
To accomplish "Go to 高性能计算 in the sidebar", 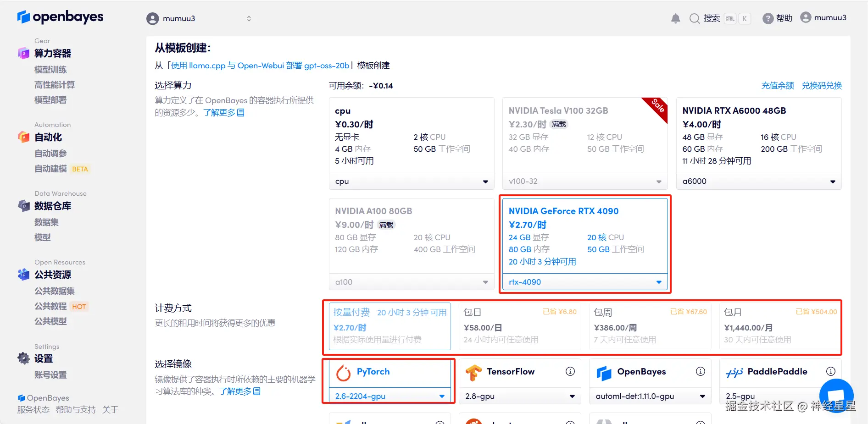I will click(x=55, y=85).
